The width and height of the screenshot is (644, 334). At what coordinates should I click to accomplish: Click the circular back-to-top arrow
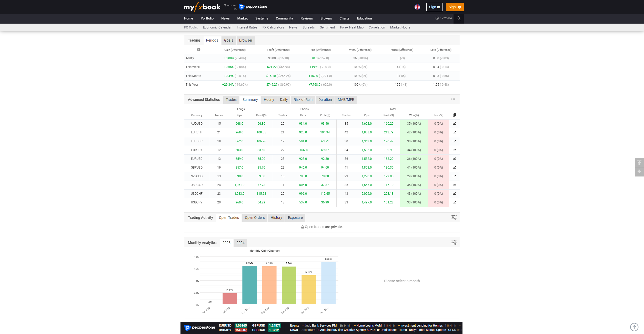(634, 327)
